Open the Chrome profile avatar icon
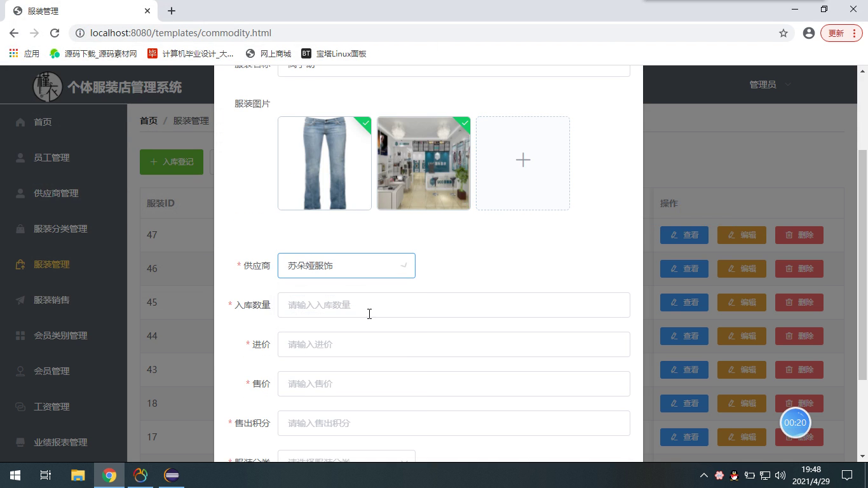 click(x=809, y=33)
